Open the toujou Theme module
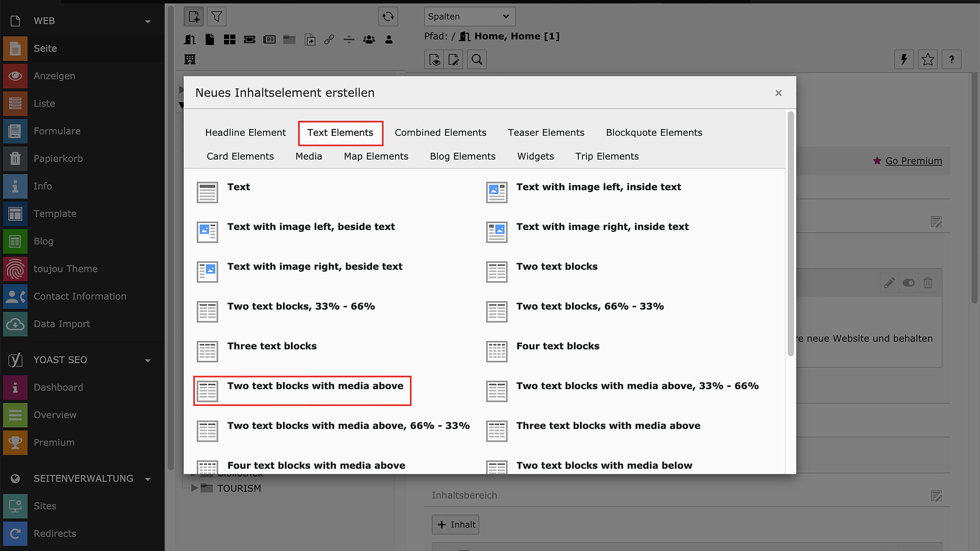Image resolution: width=980 pixels, height=551 pixels. pos(65,269)
